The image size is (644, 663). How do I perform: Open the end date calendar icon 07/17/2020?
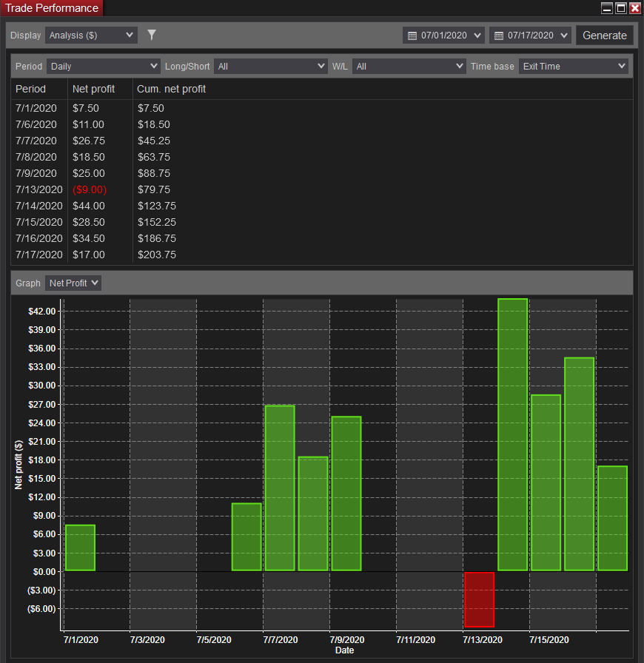(499, 36)
